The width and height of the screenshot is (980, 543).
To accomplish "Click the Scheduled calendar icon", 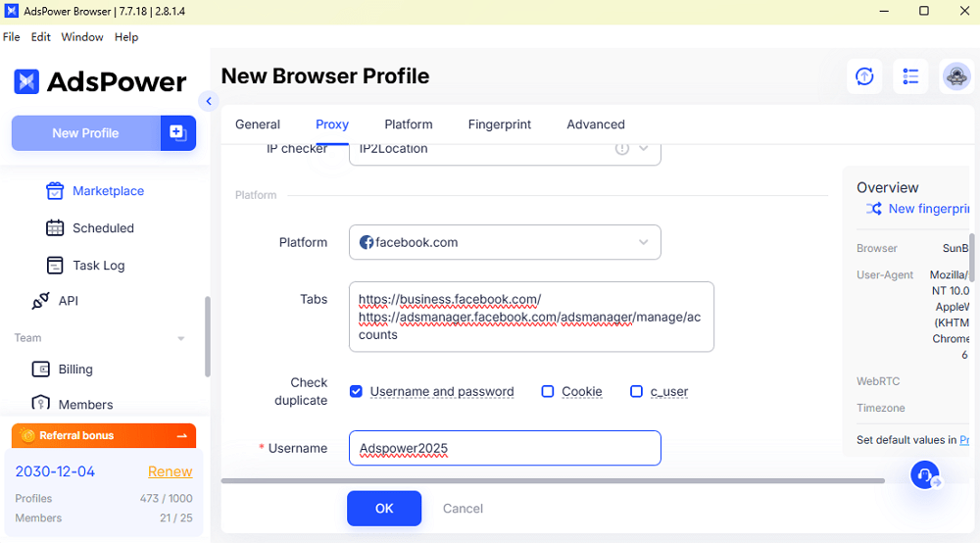I will [55, 228].
